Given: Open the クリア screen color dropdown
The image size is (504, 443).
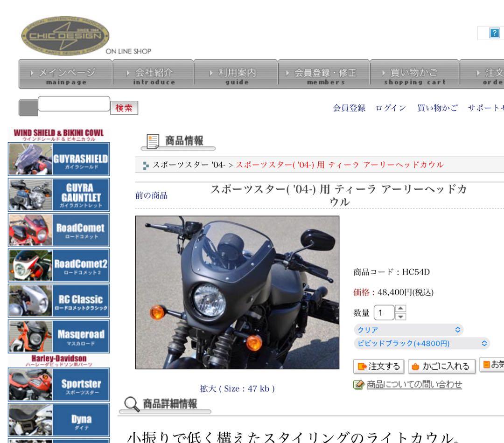Looking at the screenshot, I should click(408, 329).
